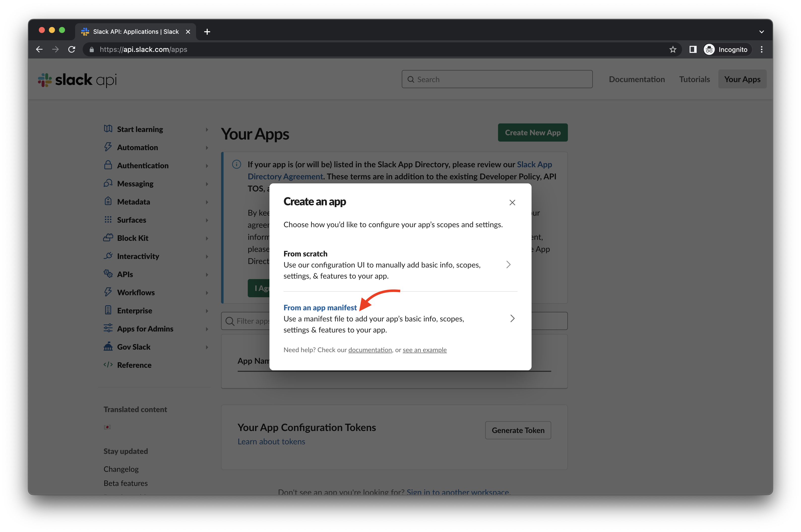Click the Generate Token button
Image resolution: width=801 pixels, height=532 pixels.
[518, 430]
